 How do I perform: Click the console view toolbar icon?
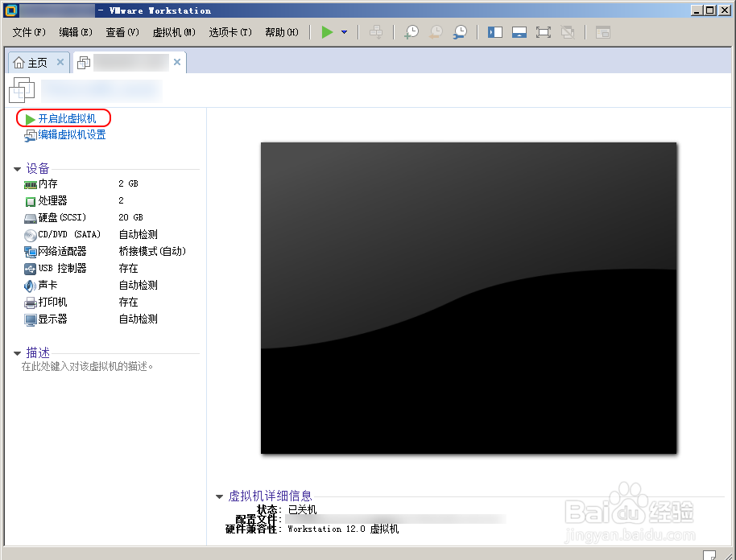tap(603, 32)
